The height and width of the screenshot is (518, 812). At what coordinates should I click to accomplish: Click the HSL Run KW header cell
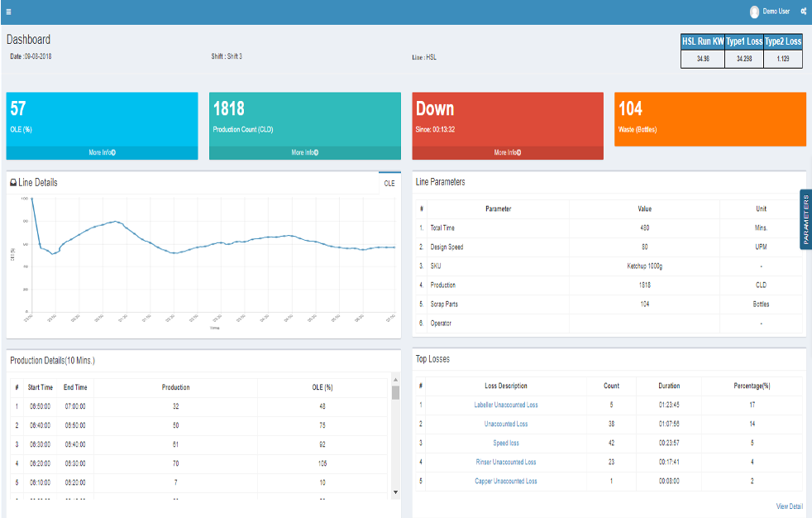click(702, 41)
